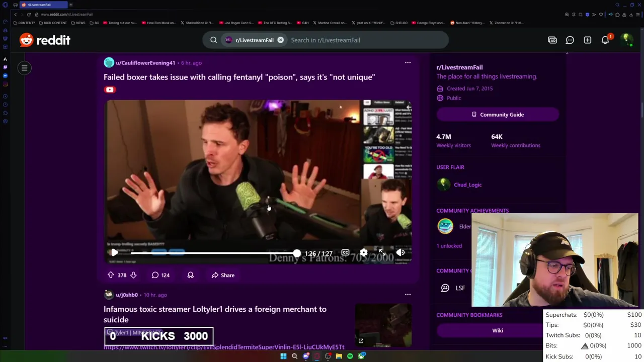Click the search magnifier icon in Reddit bar
The width and height of the screenshot is (644, 362).
point(213,40)
